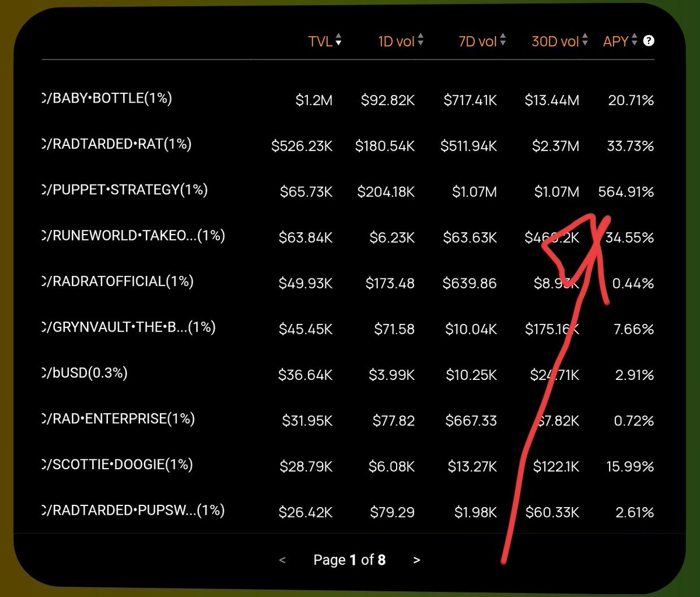Open the SCOTTIE•DOOGIE(1%) pool row

click(x=348, y=466)
